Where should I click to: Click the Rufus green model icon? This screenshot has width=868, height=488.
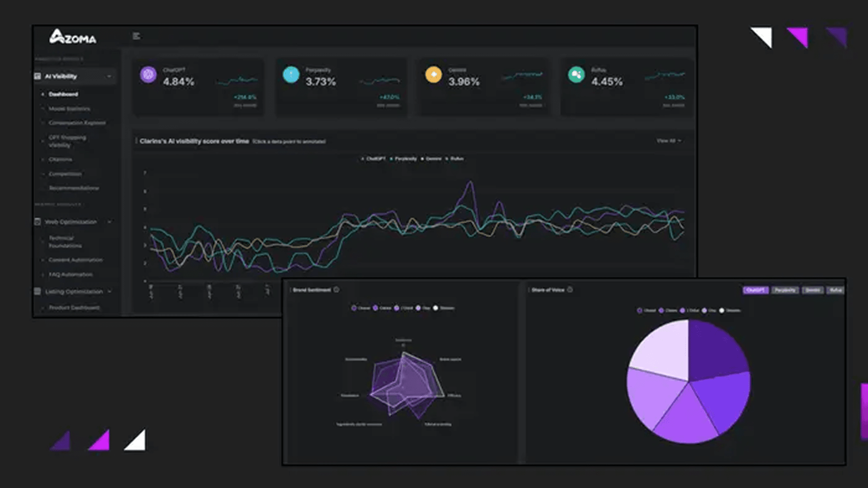[x=576, y=75]
